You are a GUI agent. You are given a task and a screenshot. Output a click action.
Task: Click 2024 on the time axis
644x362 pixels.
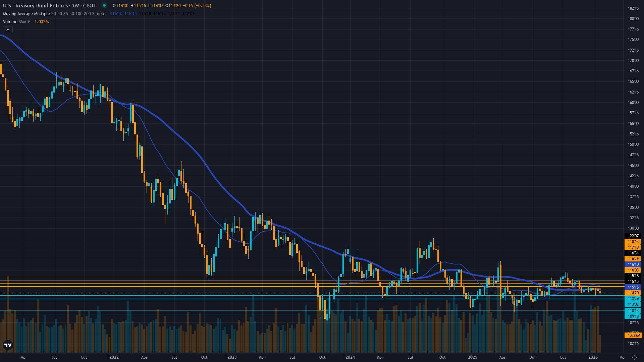(x=350, y=357)
